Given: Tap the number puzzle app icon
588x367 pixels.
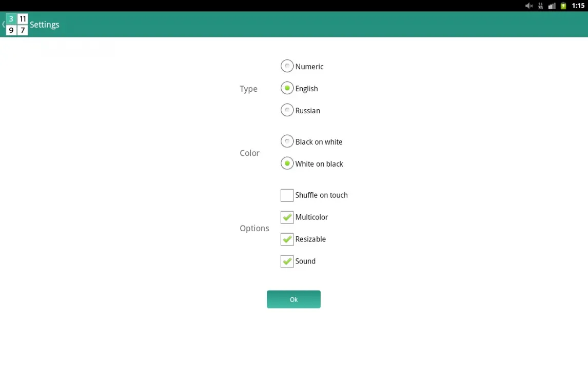Looking at the screenshot, I should point(16,25).
